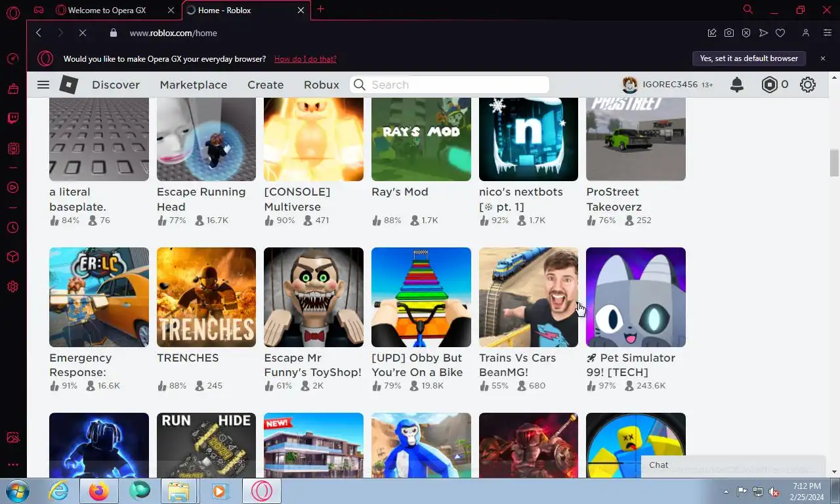Open GX Control speedometer in sidebar
The image size is (840, 504).
12,58
